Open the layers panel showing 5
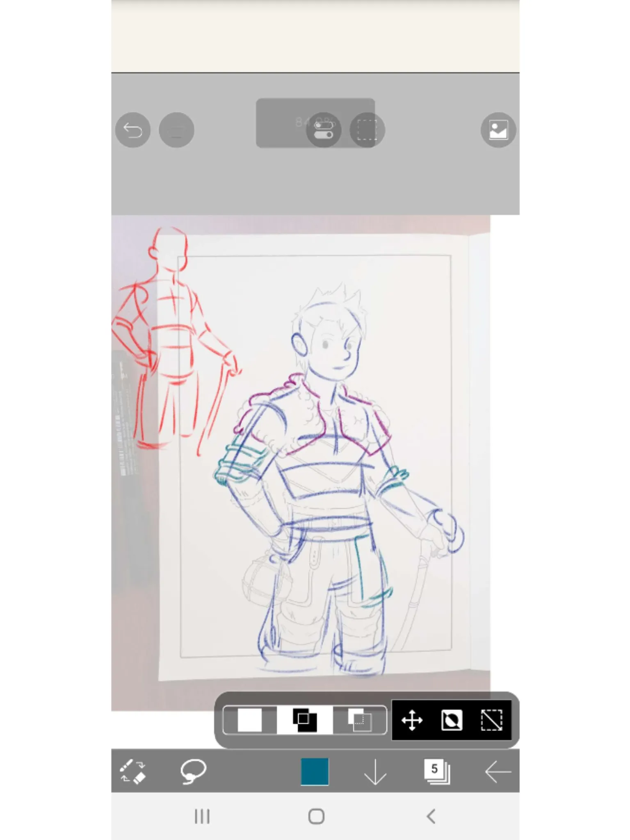Viewport: 630px width, 840px height. click(x=436, y=772)
